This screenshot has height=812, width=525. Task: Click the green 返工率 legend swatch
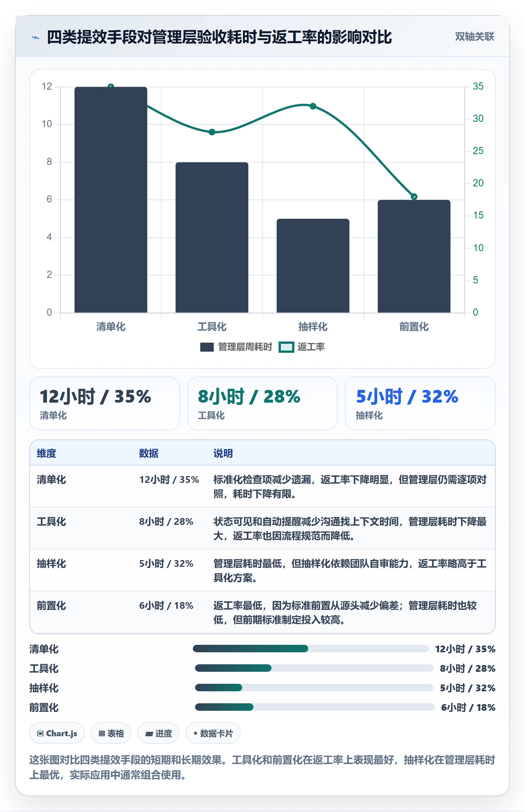pyautogui.click(x=286, y=347)
